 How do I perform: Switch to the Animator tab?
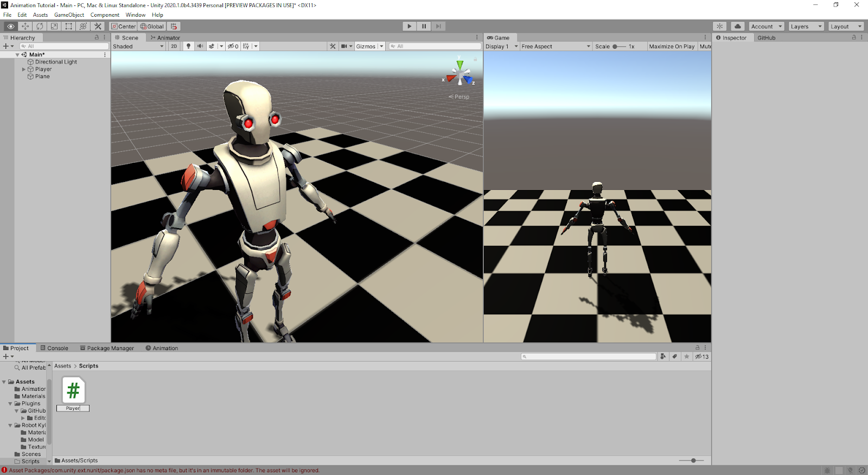[165, 37]
